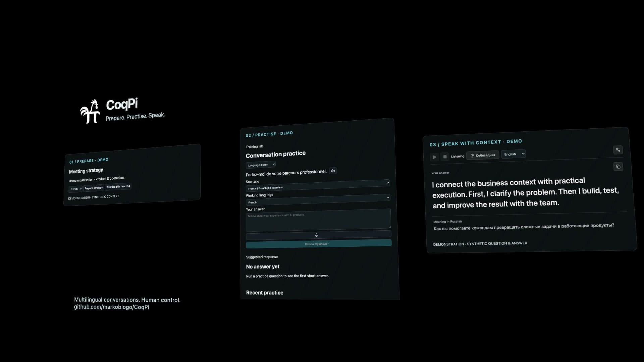The height and width of the screenshot is (362, 644).
Task: Click the Prepare strategy button
Action: click(94, 188)
